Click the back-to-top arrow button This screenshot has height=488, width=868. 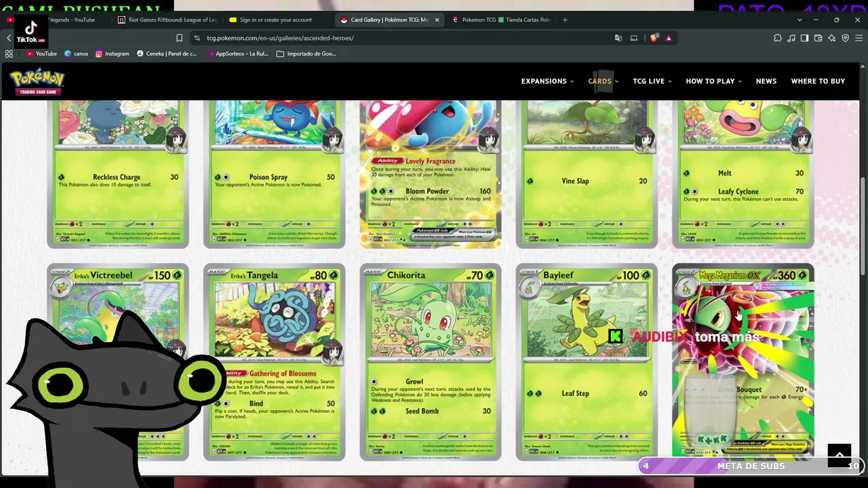(x=839, y=455)
